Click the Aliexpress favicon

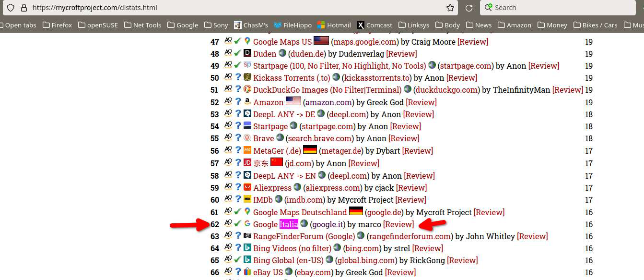[247, 187]
